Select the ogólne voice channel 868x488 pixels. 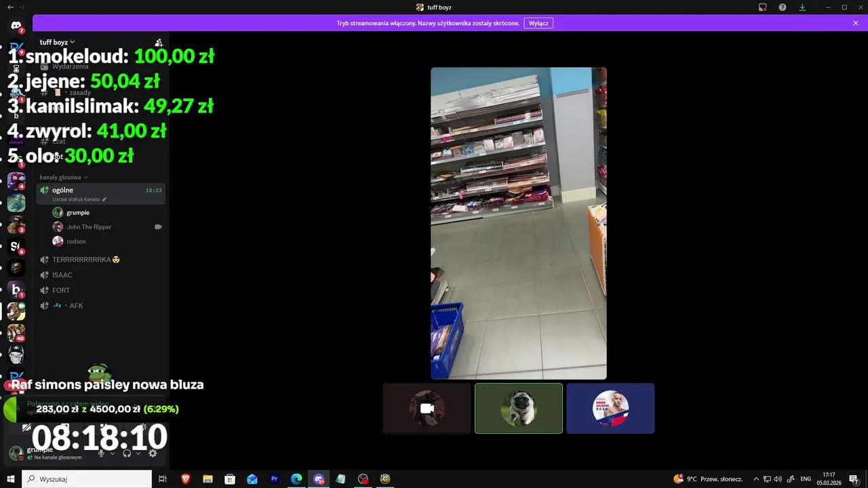pyautogui.click(x=101, y=194)
